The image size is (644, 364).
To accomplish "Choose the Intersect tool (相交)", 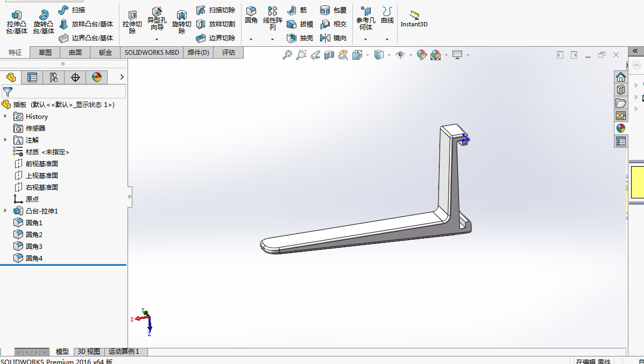I will tap(333, 24).
